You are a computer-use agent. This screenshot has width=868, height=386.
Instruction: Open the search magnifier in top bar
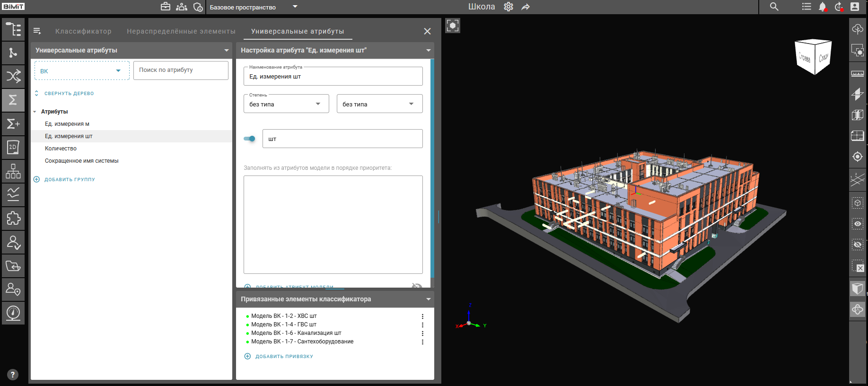pos(774,7)
